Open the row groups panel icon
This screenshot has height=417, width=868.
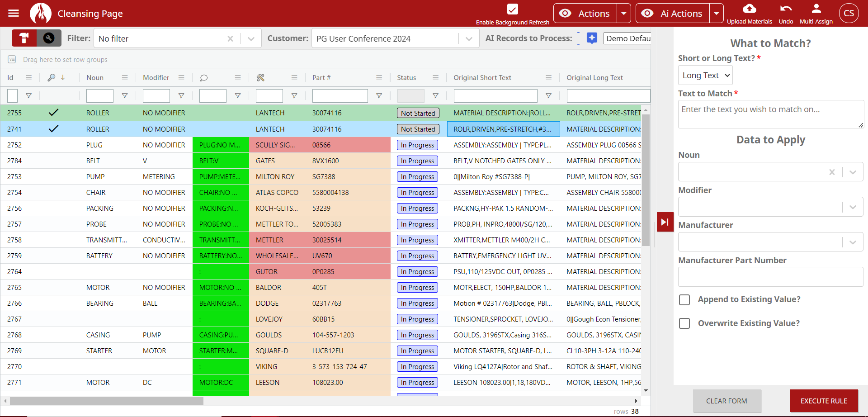(12, 59)
